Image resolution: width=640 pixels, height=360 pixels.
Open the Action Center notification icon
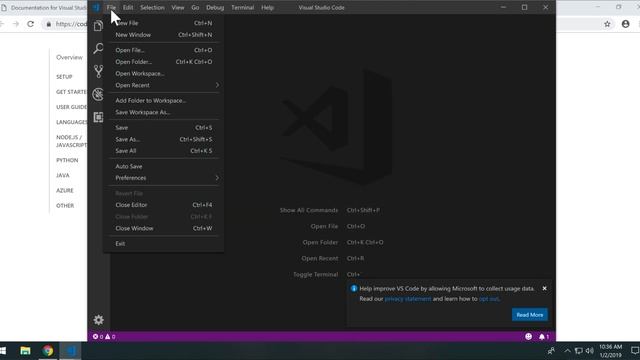pos(635,351)
